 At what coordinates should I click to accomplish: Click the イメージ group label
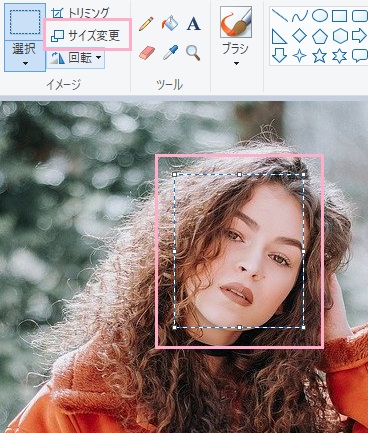coord(64,85)
